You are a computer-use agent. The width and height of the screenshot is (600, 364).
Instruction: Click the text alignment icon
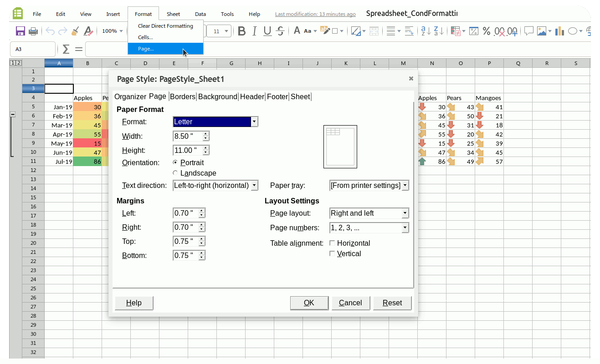pos(390,31)
